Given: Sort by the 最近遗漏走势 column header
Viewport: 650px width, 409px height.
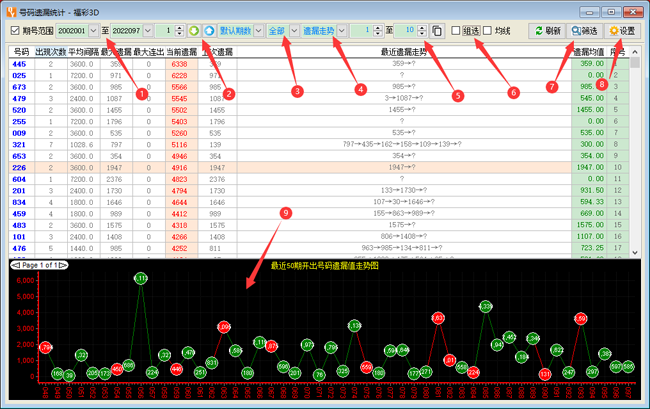Looking at the screenshot, I should (404, 52).
